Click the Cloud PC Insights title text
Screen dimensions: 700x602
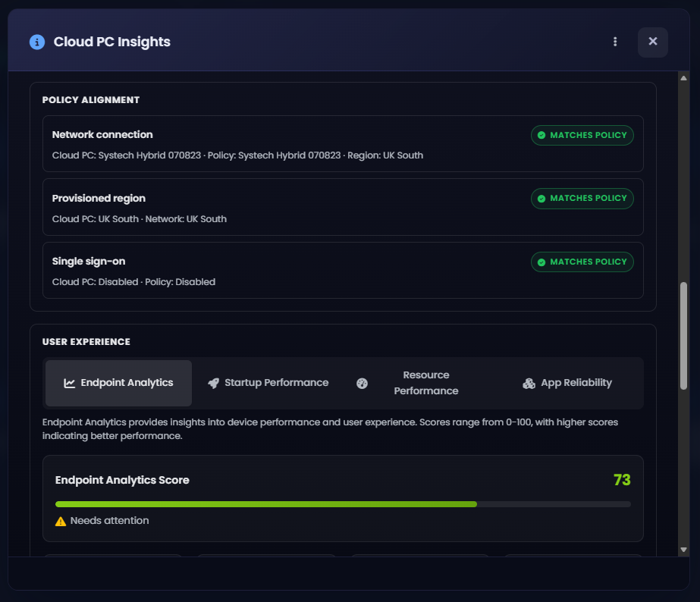click(111, 42)
